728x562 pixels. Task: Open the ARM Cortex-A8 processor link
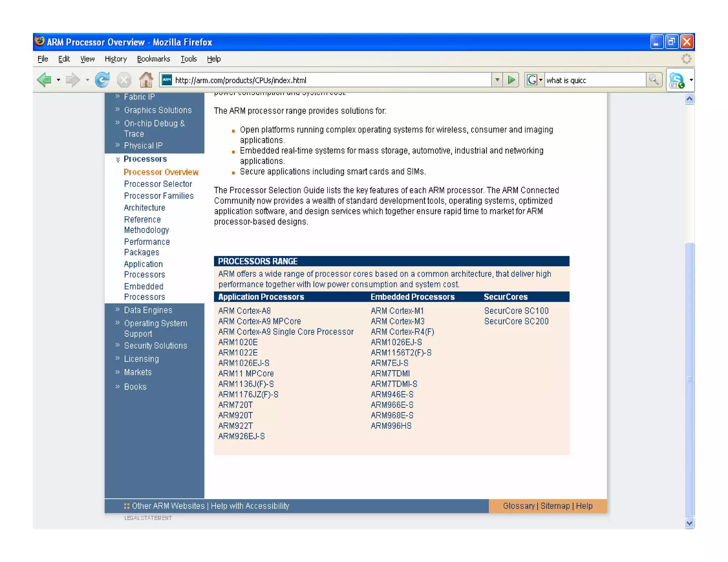pos(244,311)
